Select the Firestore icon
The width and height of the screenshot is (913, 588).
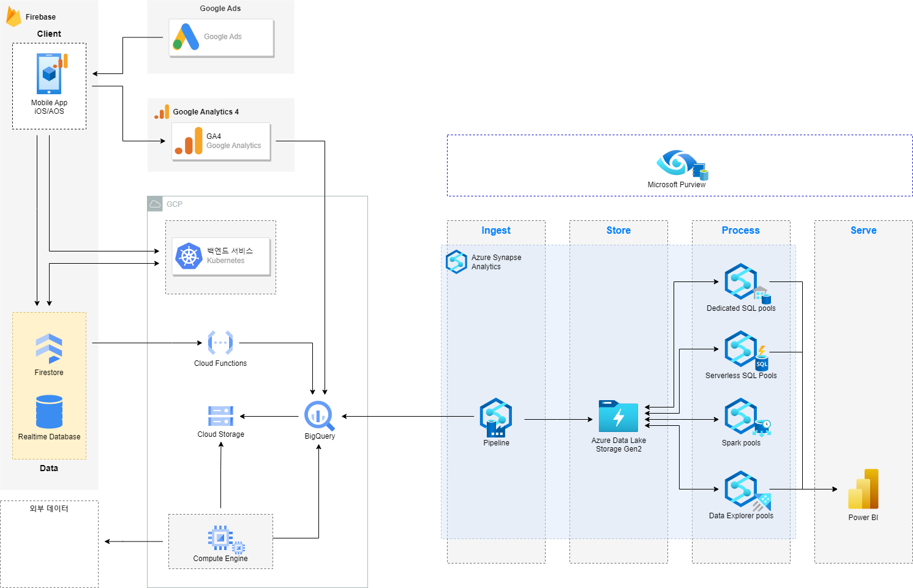click(49, 349)
